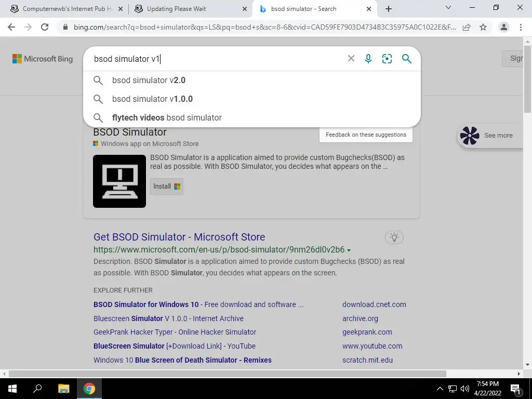Select the bsod simulator - Search tab
Screen dimensions: 532x399
pos(314,9)
